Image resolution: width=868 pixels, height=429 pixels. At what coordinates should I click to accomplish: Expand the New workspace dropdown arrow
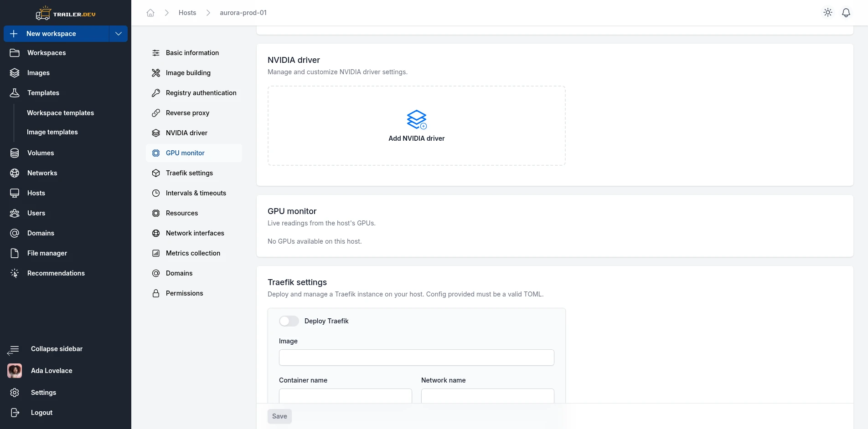tap(119, 34)
